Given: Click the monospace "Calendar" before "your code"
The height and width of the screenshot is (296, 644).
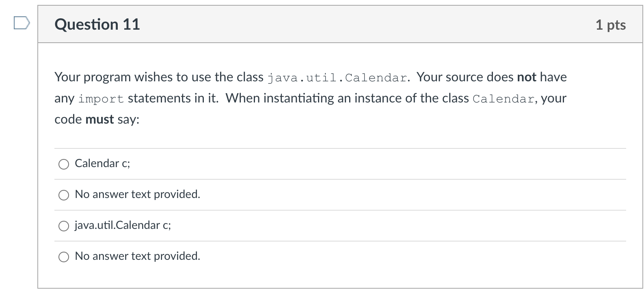Looking at the screenshot, I should [503, 99].
